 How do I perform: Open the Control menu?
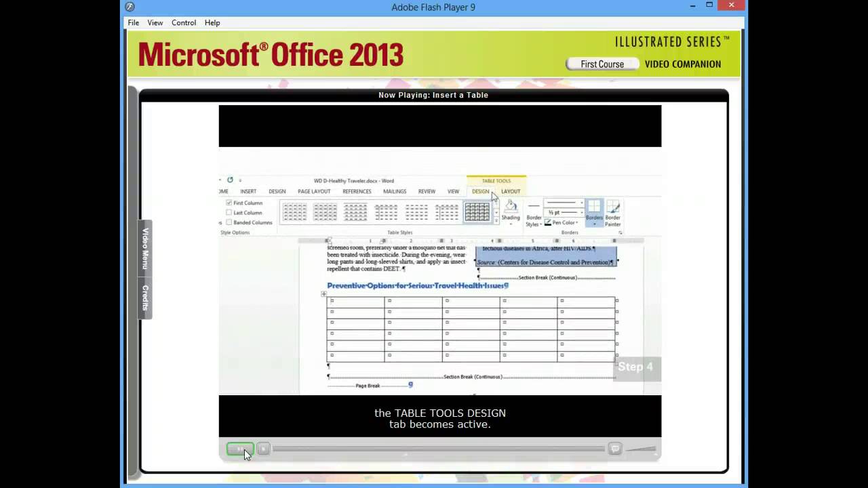[x=184, y=22]
